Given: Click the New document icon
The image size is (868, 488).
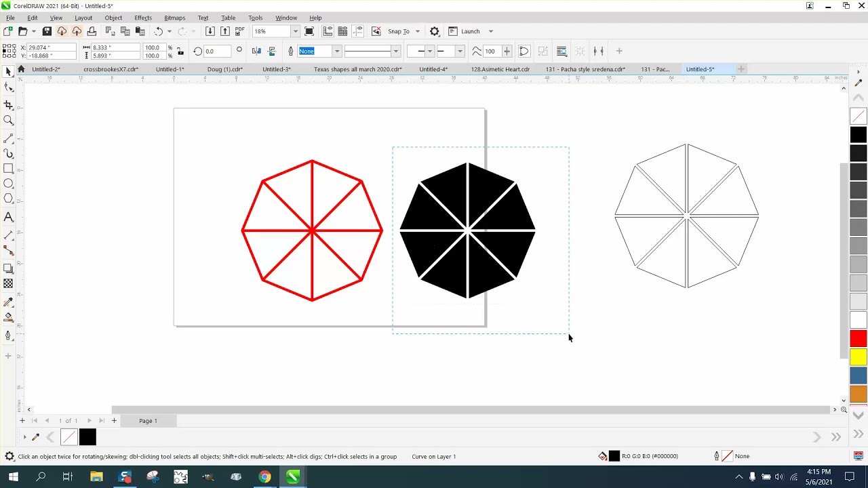Looking at the screenshot, I should tap(7, 31).
